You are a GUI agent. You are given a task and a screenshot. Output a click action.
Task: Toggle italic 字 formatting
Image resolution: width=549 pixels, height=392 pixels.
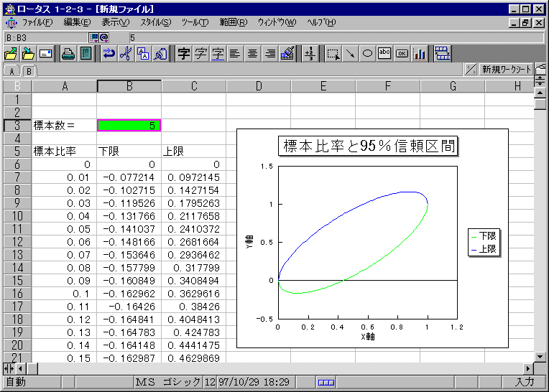pos(200,54)
